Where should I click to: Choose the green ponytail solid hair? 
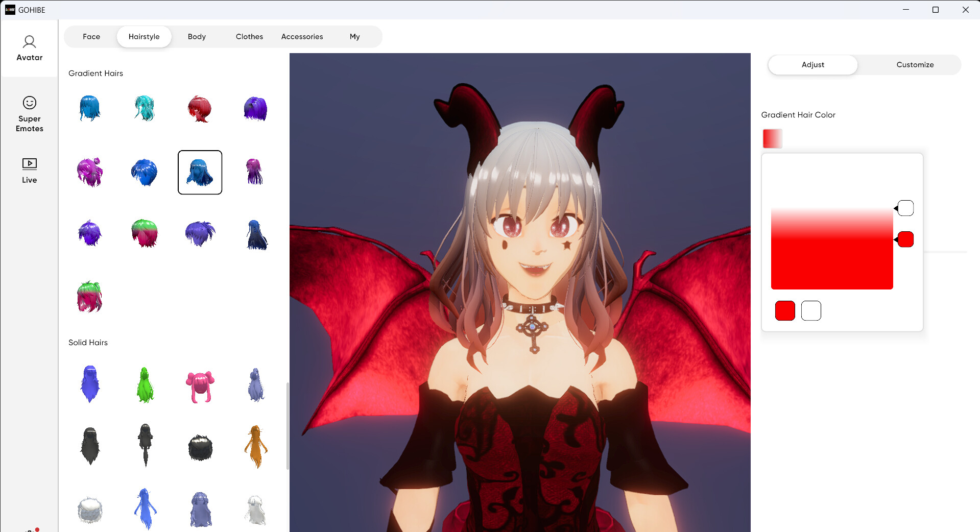tap(145, 385)
